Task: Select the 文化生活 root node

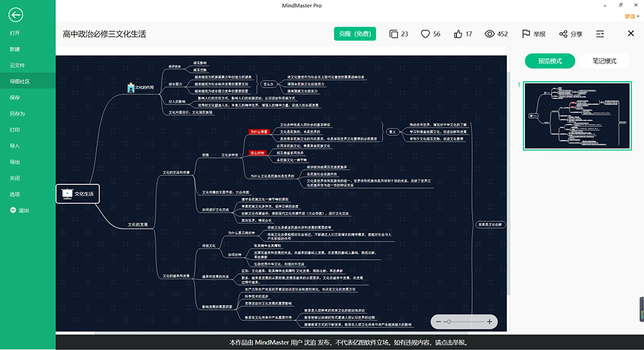Action: (x=78, y=194)
